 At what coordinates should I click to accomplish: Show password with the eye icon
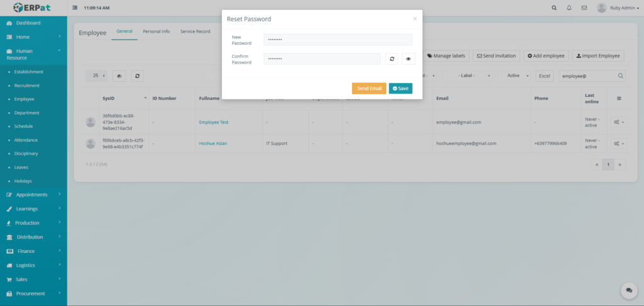408,59
